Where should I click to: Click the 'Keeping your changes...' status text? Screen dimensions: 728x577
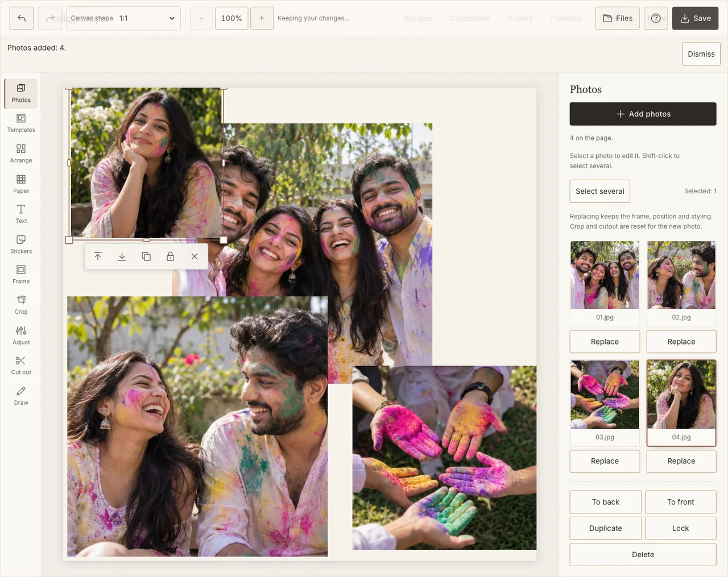pyautogui.click(x=313, y=18)
